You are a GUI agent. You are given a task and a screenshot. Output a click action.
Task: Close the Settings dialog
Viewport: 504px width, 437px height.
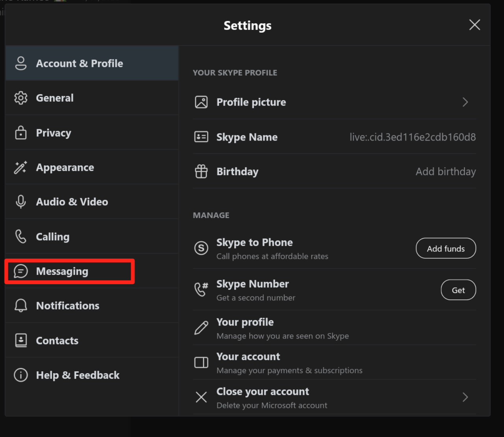474,25
